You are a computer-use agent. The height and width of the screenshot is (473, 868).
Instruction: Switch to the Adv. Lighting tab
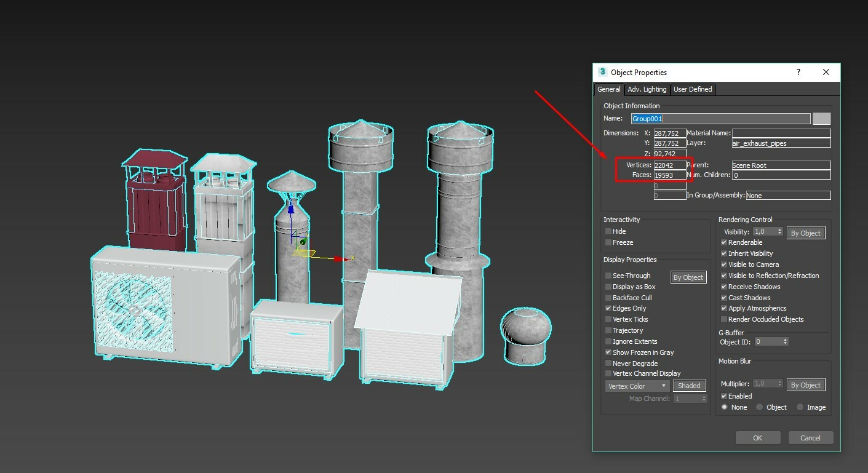[x=647, y=89]
